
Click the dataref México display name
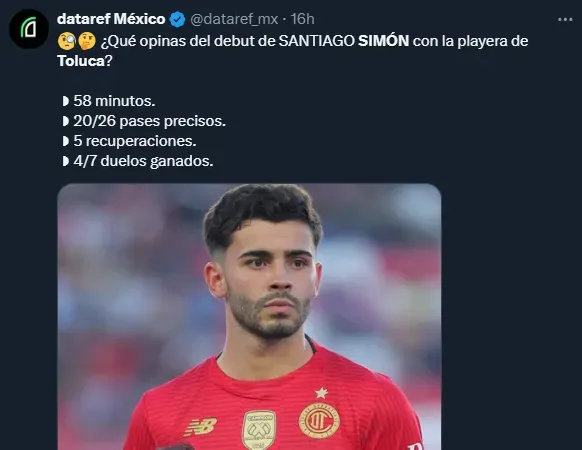pos(111,19)
